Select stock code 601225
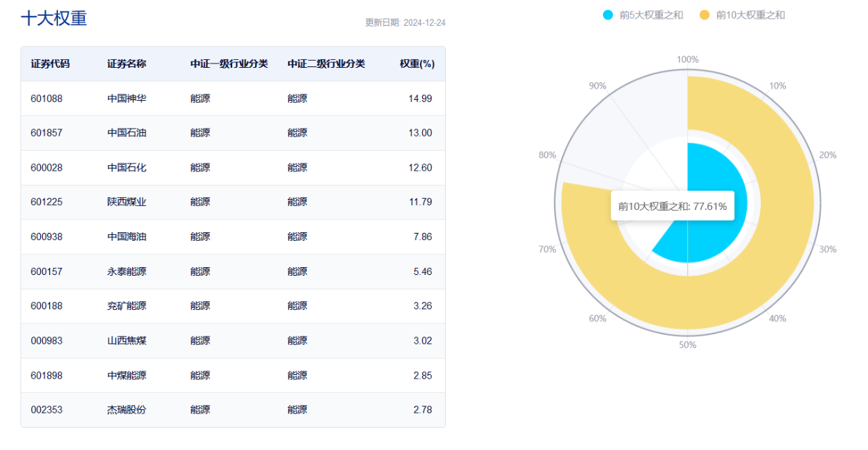The height and width of the screenshot is (450, 868). tap(46, 202)
